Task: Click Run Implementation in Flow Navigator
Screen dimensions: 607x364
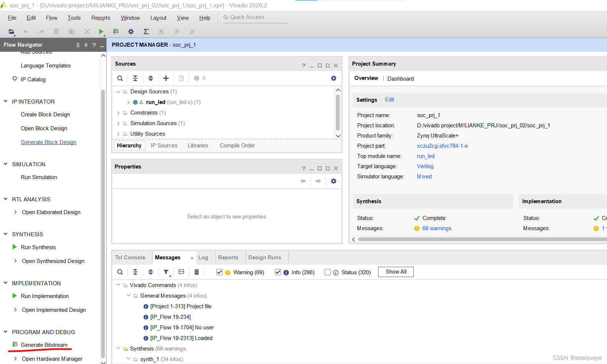Action: (45, 296)
